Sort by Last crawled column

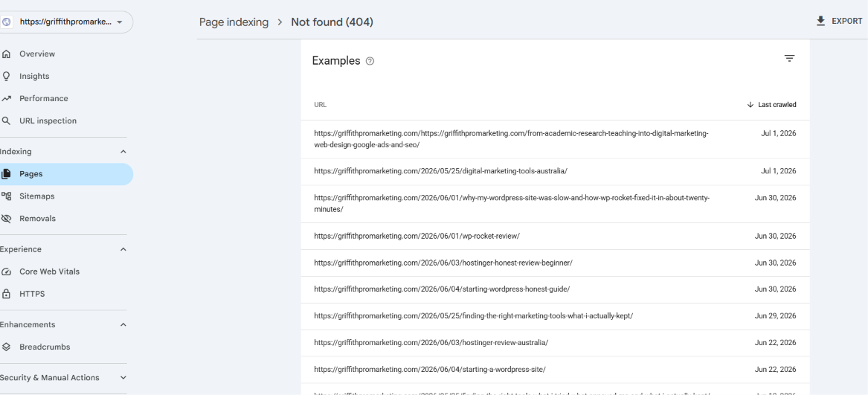click(771, 105)
